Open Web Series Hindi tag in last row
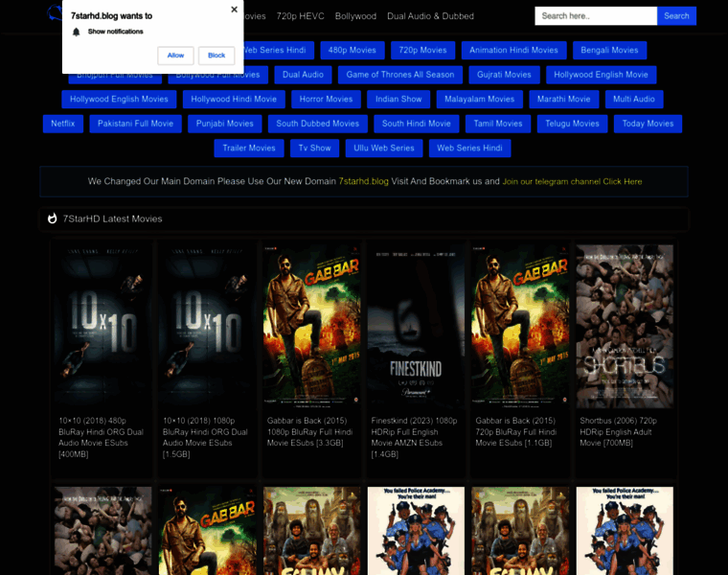 470,149
